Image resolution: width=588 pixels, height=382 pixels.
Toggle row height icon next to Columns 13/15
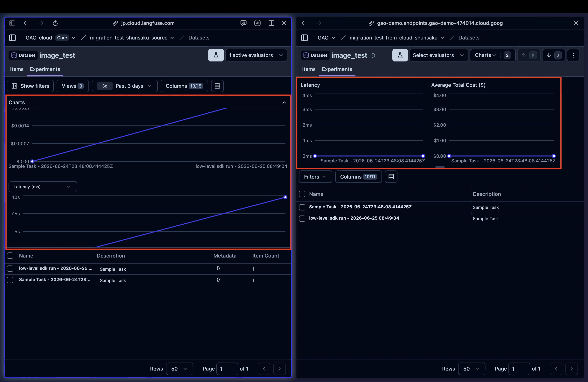pos(217,86)
